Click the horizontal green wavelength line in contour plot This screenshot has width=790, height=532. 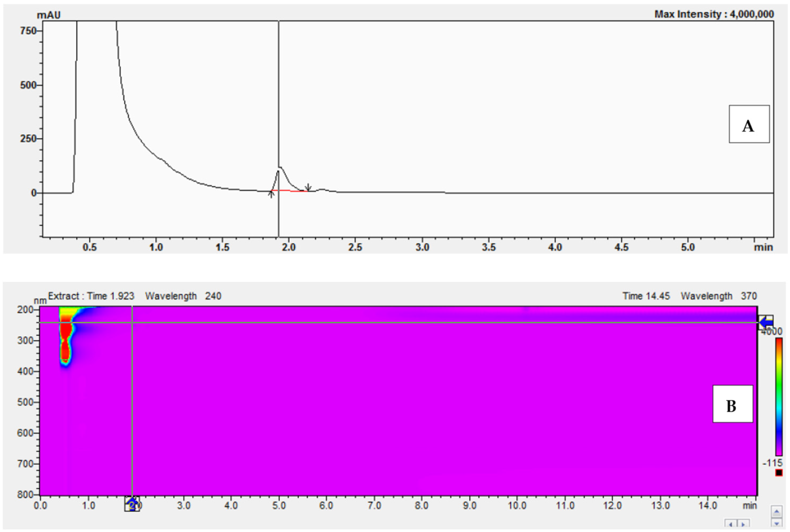coord(407,322)
